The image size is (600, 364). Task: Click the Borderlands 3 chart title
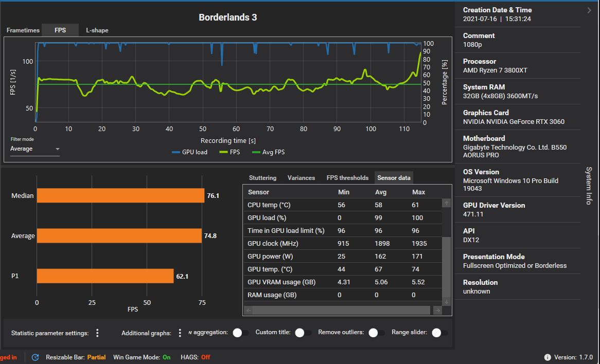point(227,17)
